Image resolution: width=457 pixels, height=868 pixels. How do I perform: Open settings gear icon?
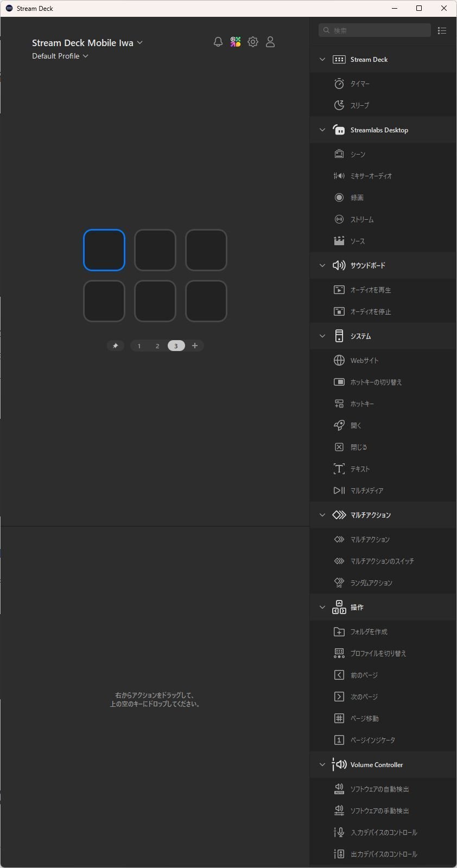253,42
